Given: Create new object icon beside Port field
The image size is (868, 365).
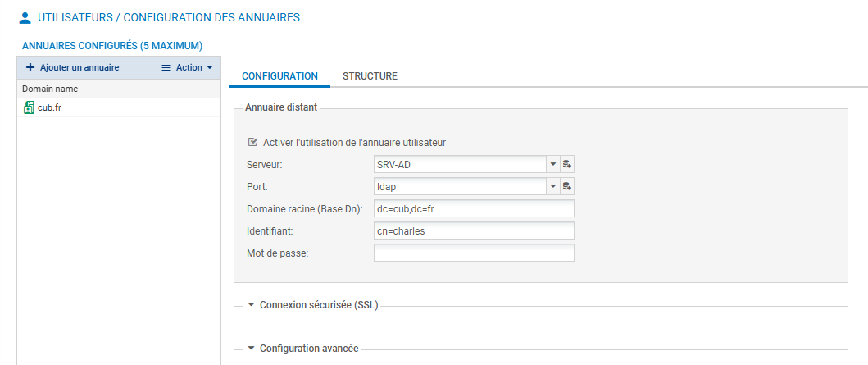Looking at the screenshot, I should click(x=567, y=187).
